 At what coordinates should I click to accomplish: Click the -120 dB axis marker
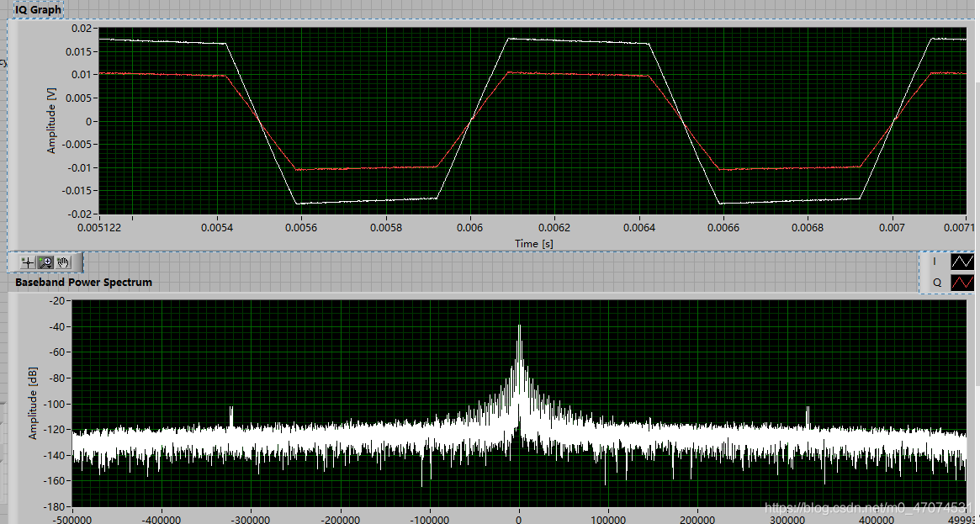55,429
